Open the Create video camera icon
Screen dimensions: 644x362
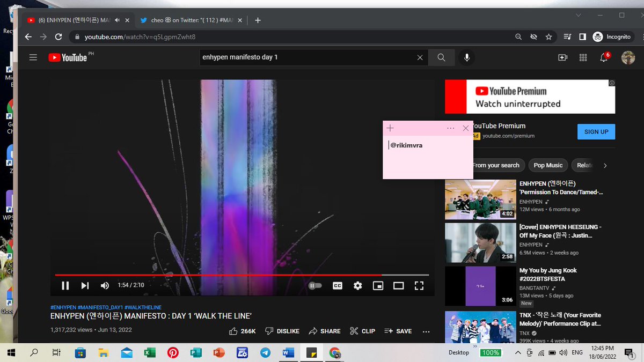point(562,57)
